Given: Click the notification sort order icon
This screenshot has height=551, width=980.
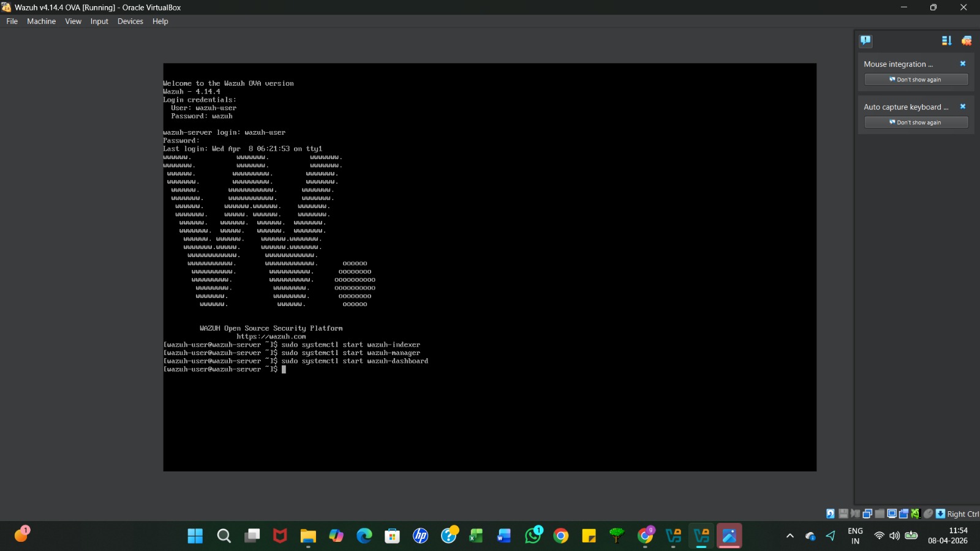Looking at the screenshot, I should 946,40.
